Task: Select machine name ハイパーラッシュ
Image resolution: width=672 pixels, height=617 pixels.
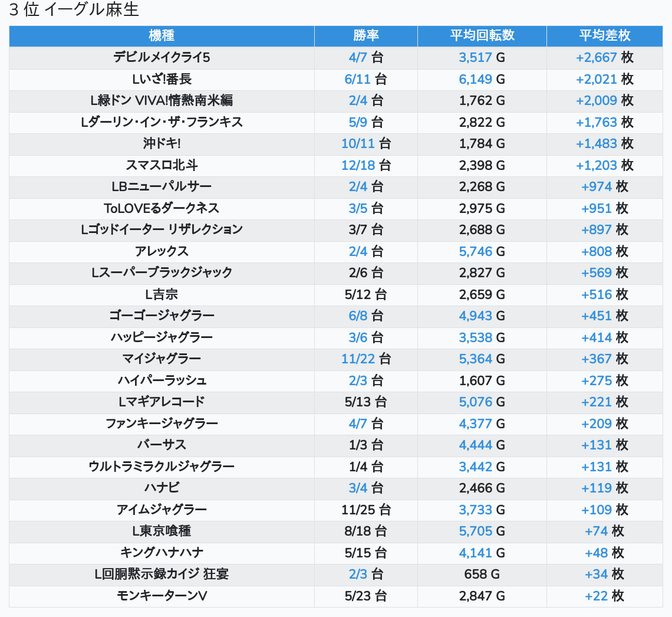Action: click(162, 380)
